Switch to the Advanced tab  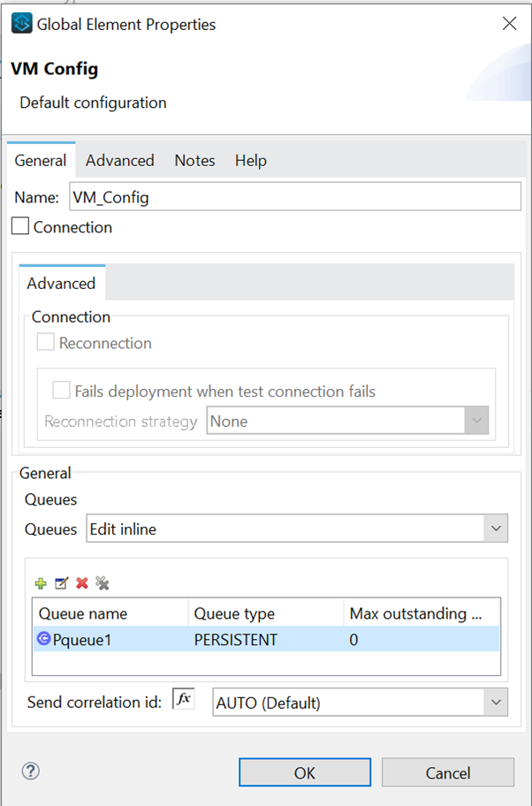click(119, 160)
